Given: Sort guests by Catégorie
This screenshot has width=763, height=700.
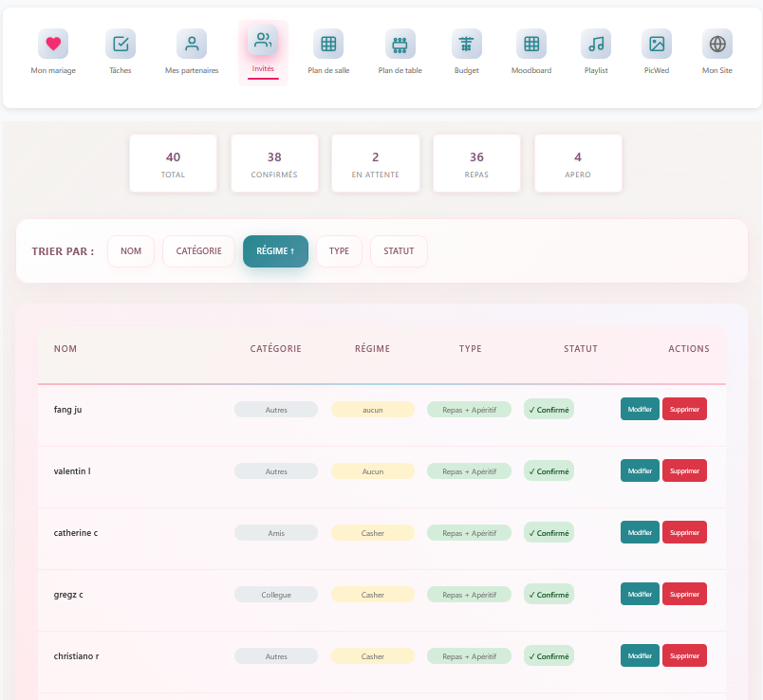Looking at the screenshot, I should pyautogui.click(x=198, y=251).
